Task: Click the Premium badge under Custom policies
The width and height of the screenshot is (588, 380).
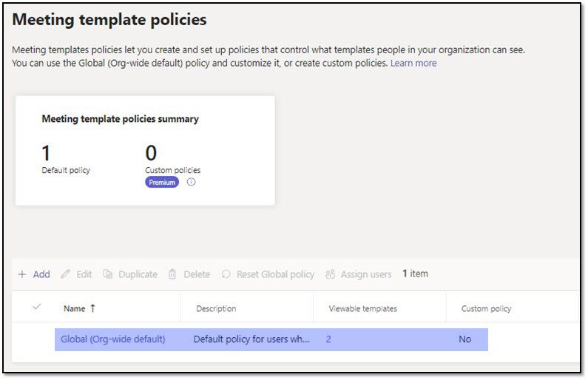Action: click(x=162, y=183)
